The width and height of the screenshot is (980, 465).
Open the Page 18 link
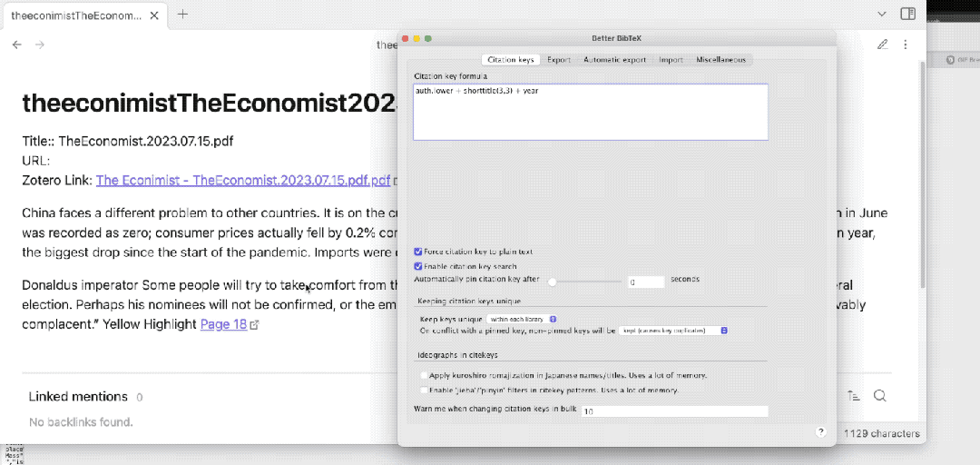pyautogui.click(x=224, y=325)
